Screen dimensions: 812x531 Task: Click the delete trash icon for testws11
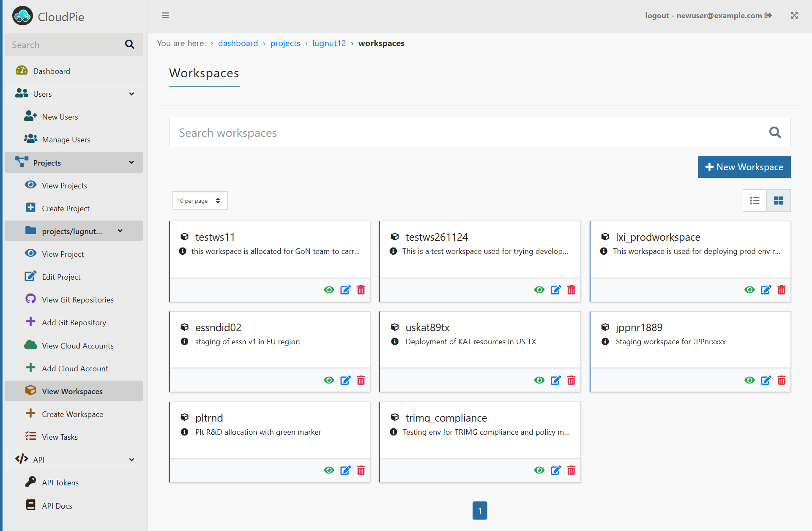point(361,290)
